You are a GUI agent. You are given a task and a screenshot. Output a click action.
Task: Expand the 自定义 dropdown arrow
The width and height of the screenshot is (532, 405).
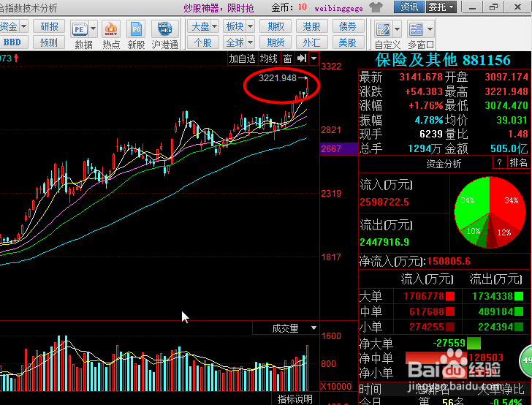point(397,29)
